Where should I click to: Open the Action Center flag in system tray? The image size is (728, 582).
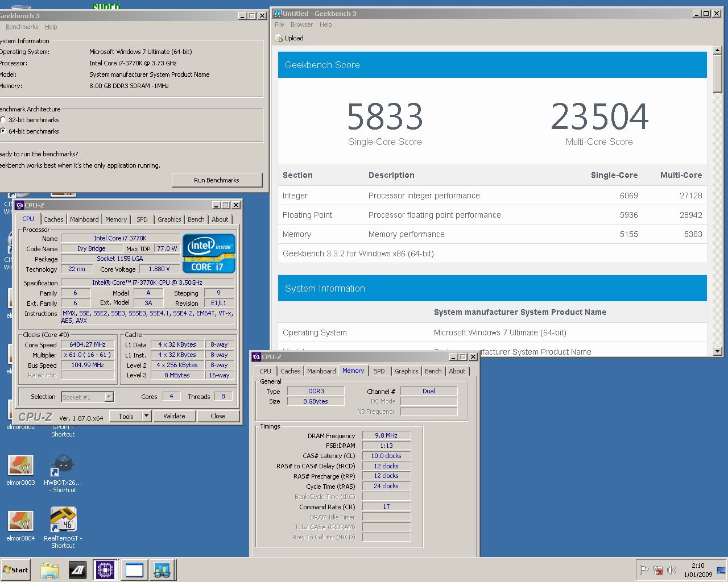point(644,570)
